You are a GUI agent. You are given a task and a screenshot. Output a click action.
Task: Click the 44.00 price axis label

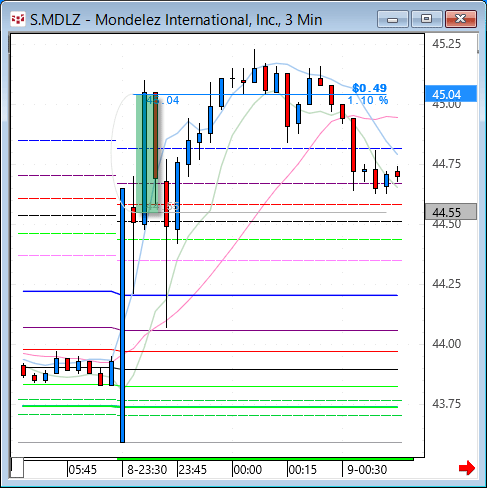tap(446, 344)
